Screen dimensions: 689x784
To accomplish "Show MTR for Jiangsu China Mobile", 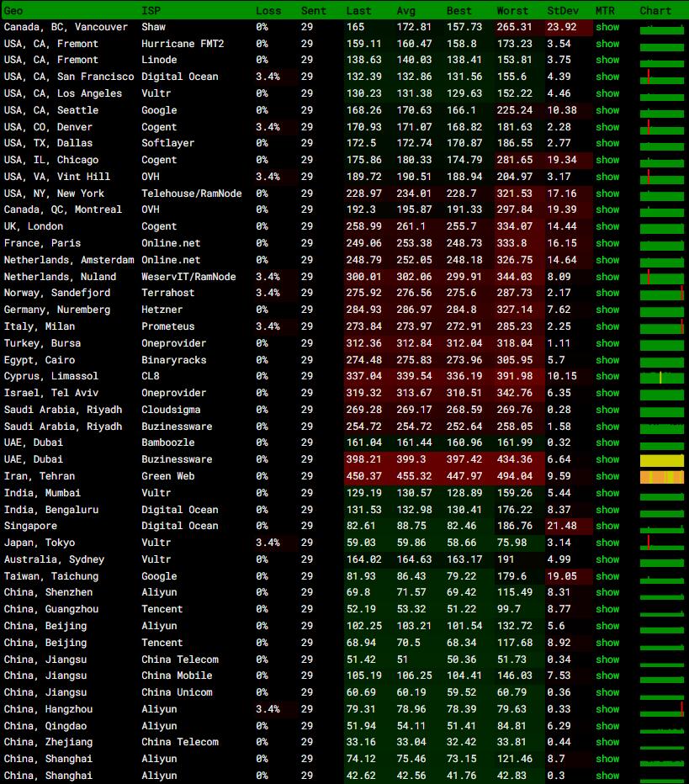I will [607, 675].
